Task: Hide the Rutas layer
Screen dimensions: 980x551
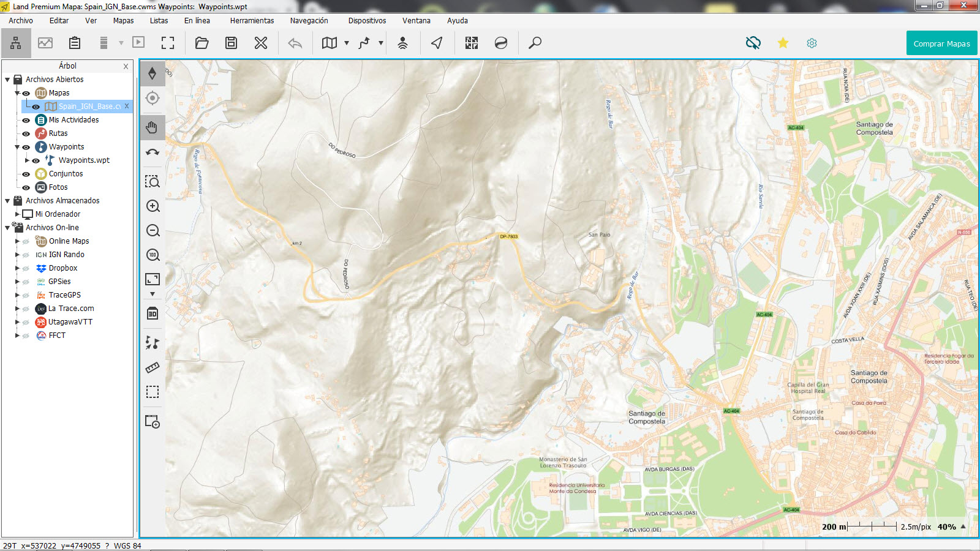Action: coord(25,133)
